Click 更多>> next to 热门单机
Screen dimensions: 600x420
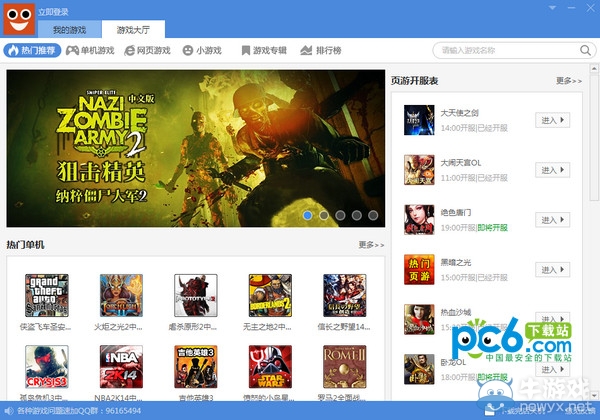pyautogui.click(x=371, y=245)
